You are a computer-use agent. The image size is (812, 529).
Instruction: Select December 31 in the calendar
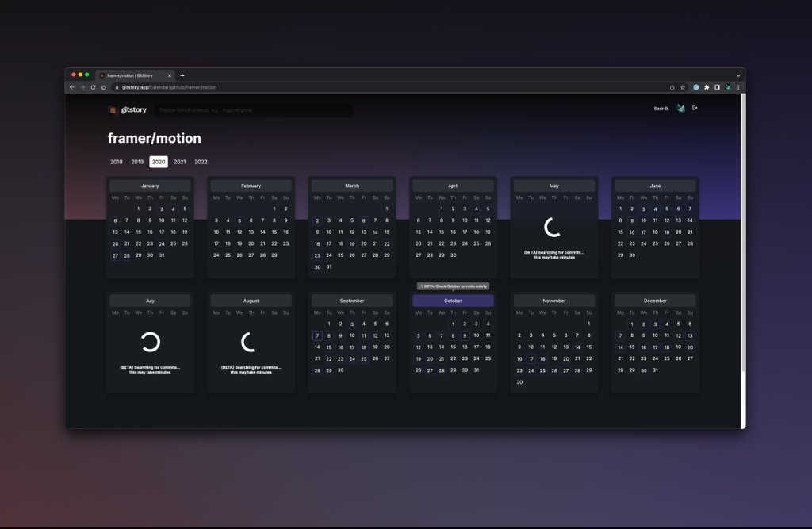click(x=655, y=370)
